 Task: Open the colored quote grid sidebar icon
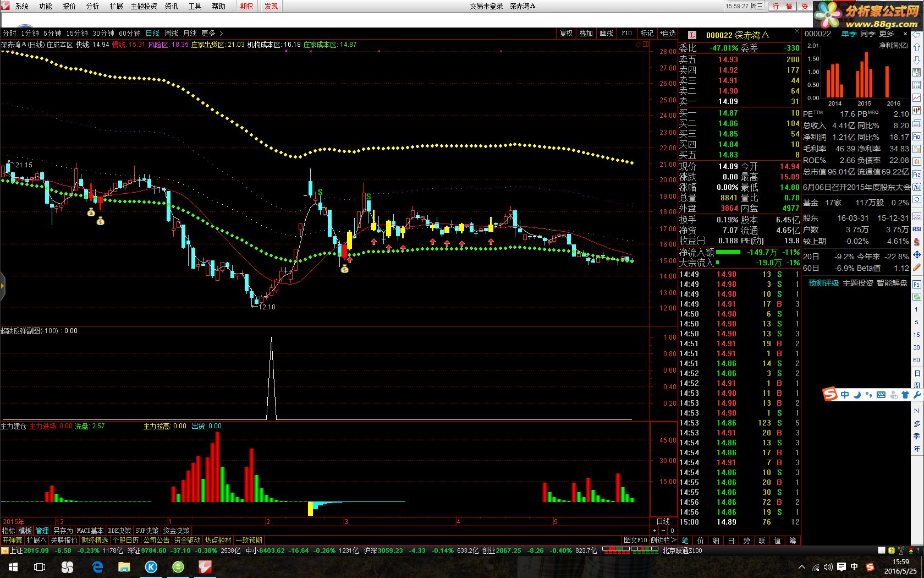(917, 85)
